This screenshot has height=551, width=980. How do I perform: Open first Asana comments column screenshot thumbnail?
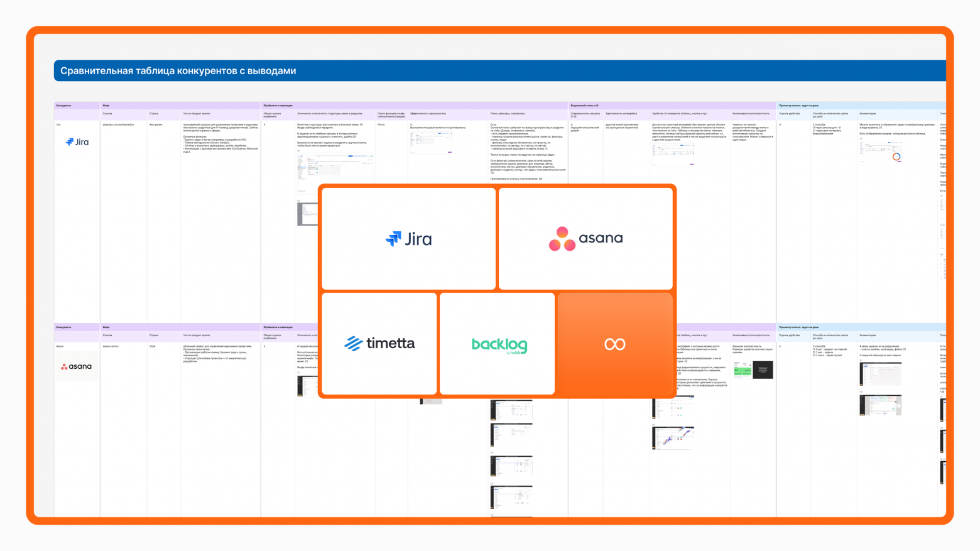tap(881, 374)
